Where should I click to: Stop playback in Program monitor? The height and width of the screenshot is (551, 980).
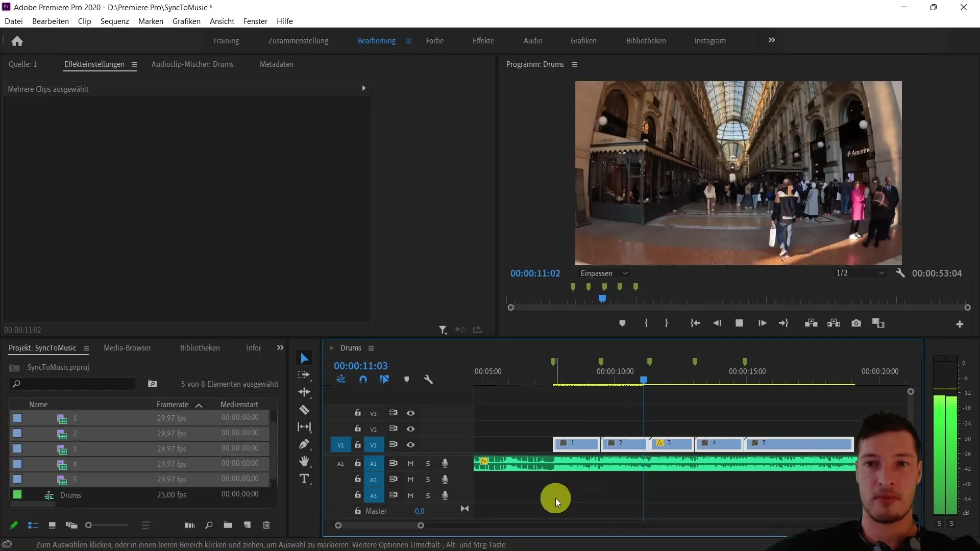tap(739, 323)
